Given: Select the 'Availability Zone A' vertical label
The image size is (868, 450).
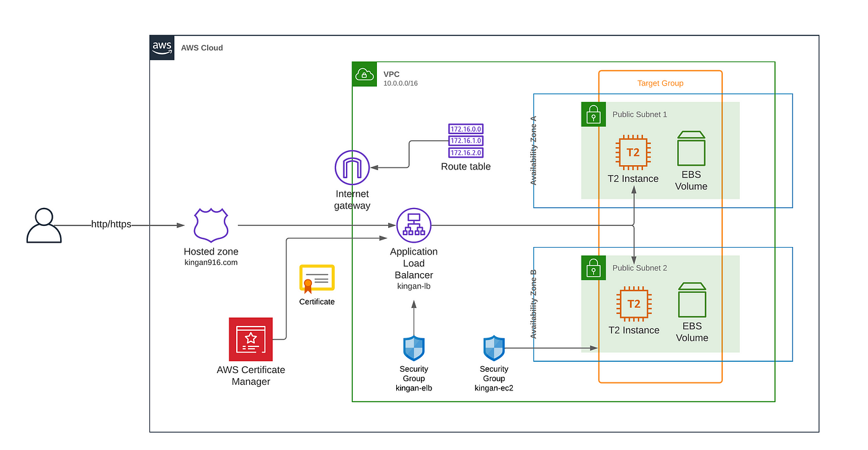Looking at the screenshot, I should click(533, 151).
